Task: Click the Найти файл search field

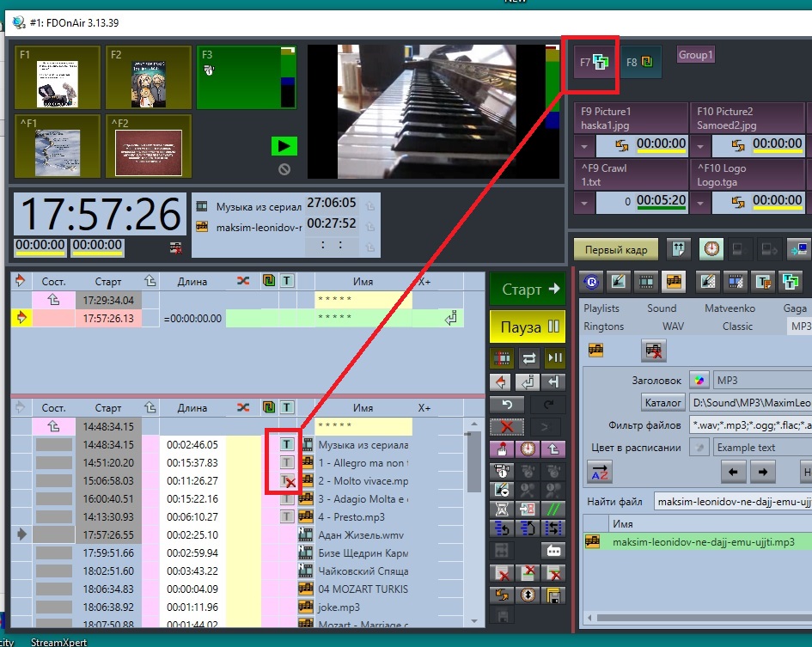Action: (730, 501)
